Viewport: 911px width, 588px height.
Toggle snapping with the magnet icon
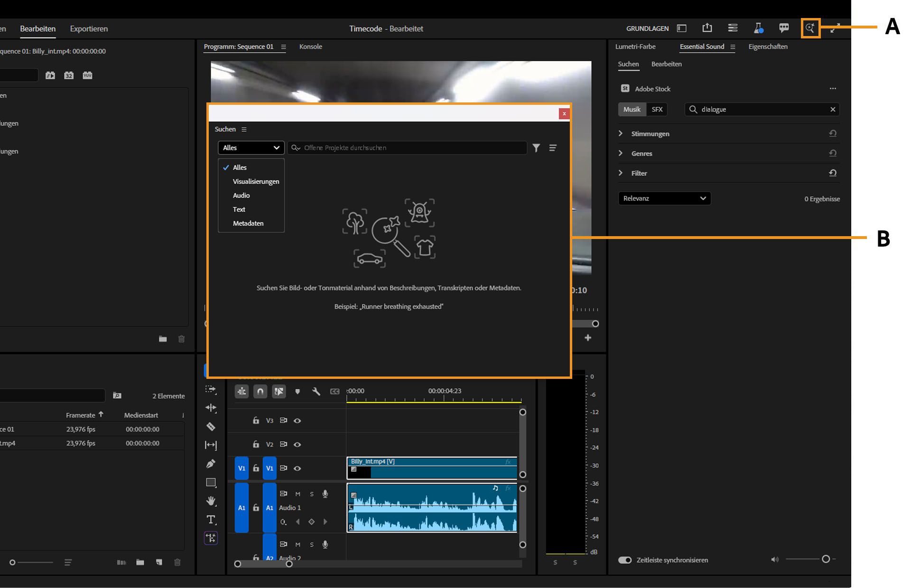(x=260, y=392)
